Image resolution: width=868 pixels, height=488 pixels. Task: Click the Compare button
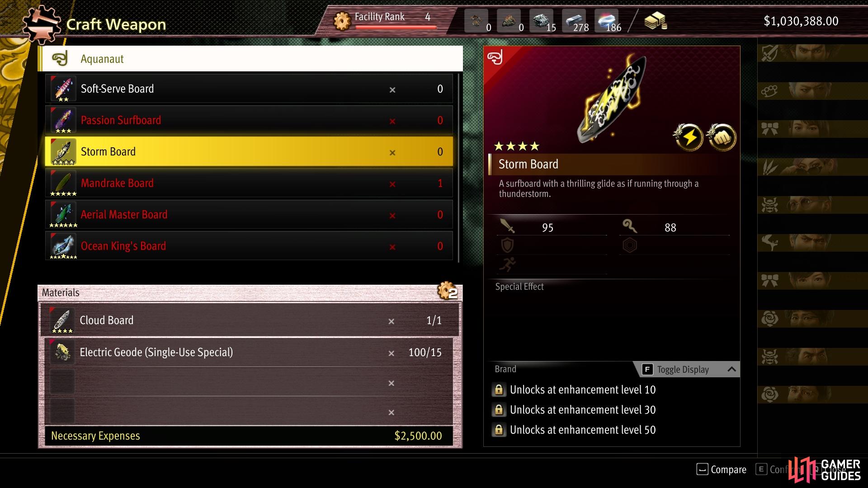(x=722, y=469)
